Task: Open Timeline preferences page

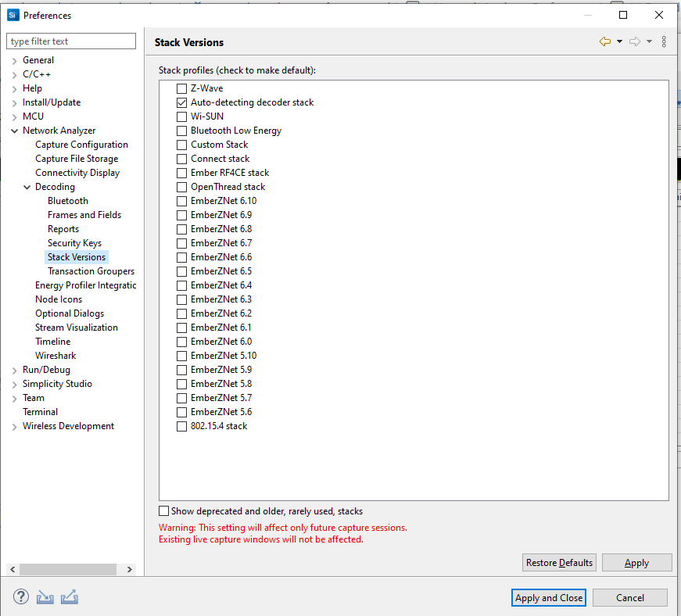Action: [53, 342]
